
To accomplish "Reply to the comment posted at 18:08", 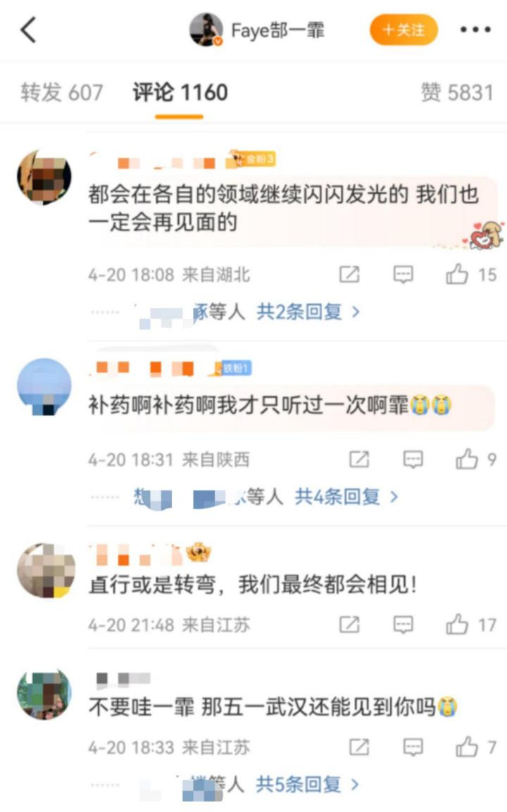I will pos(403,275).
